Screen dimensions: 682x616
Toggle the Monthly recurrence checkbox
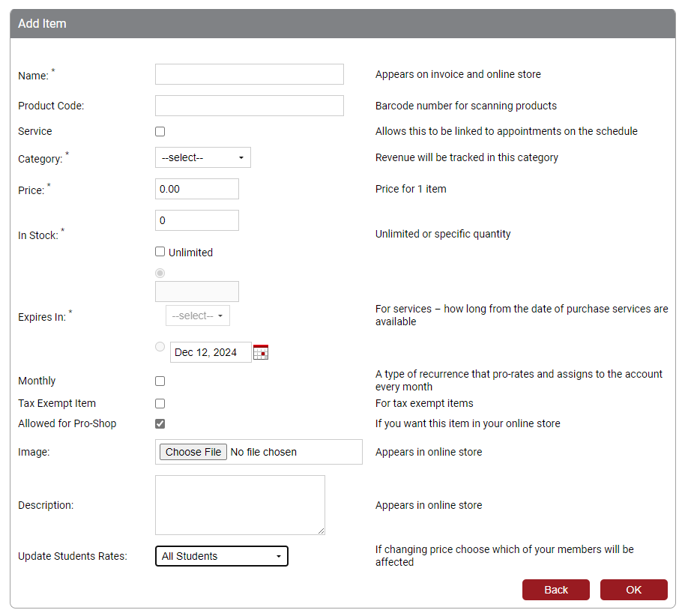[160, 381]
